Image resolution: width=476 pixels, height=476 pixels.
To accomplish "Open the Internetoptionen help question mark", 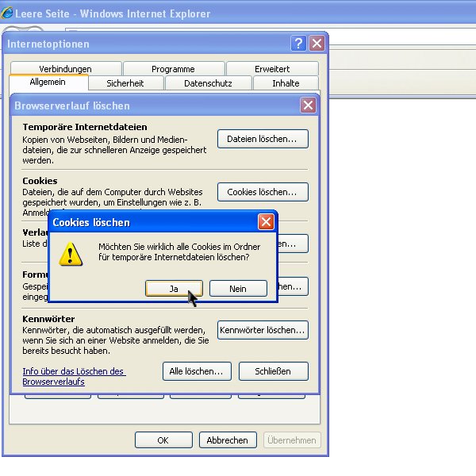I will point(298,44).
